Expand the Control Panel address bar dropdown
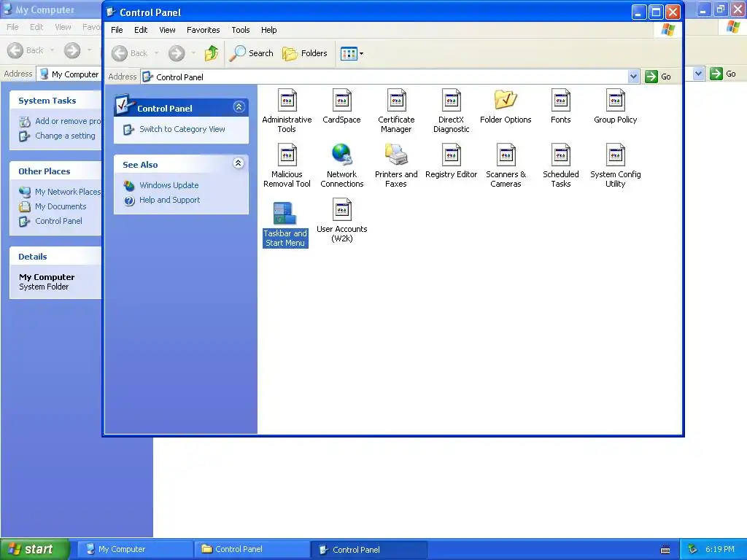Viewport: 747px width, 560px height. (633, 77)
